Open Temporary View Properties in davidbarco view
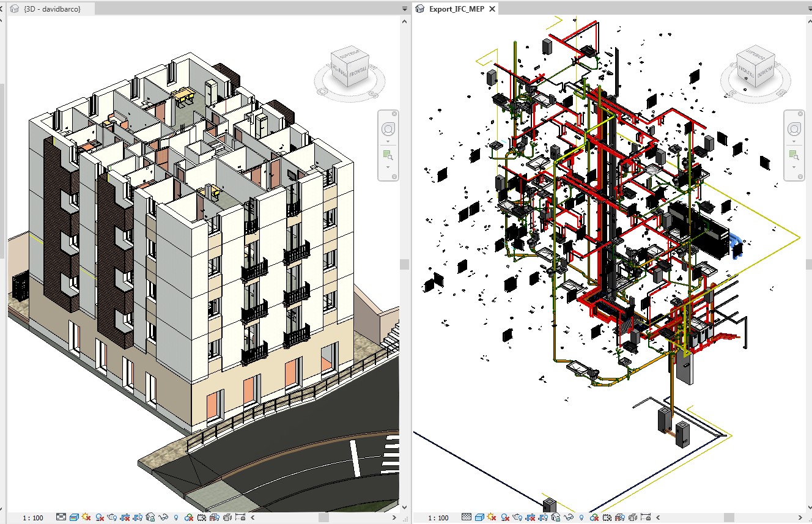This screenshot has height=524, width=812. [x=202, y=517]
